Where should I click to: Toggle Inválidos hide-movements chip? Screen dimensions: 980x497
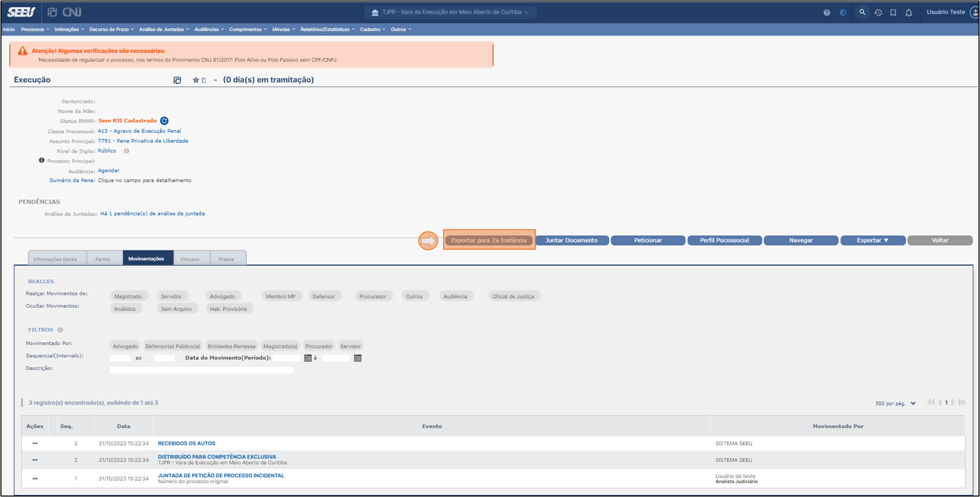click(125, 309)
